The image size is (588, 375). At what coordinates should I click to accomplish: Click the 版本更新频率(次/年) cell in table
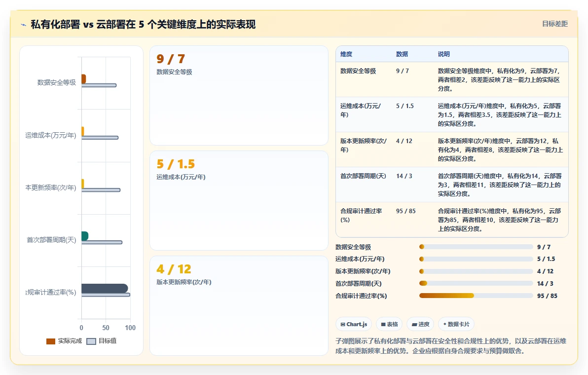click(364, 145)
